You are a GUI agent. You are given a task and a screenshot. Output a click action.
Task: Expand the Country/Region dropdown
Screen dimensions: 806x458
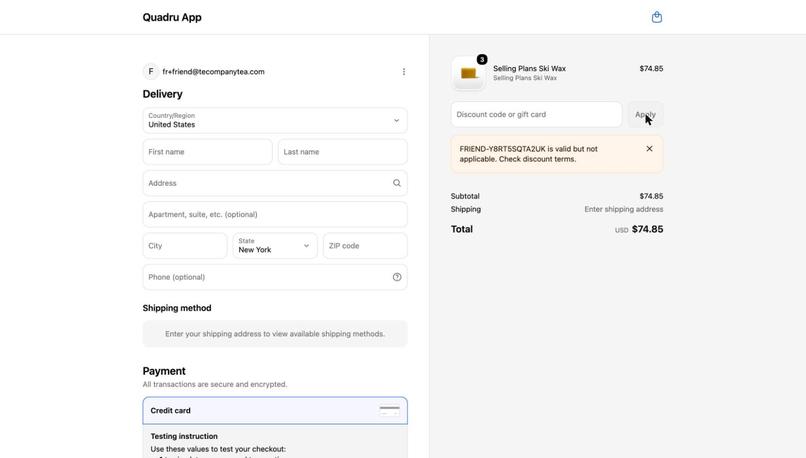click(275, 120)
